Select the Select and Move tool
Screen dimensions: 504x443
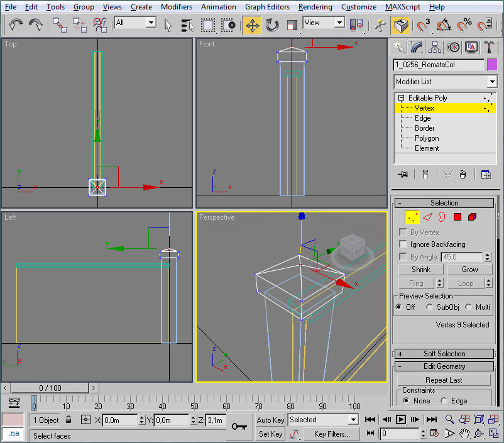(252, 25)
